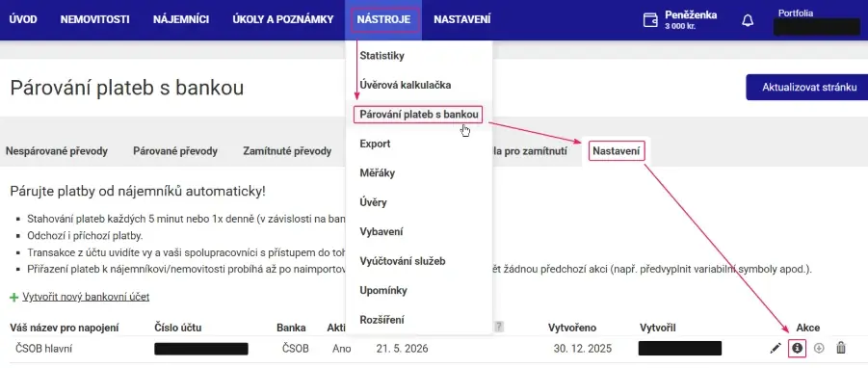Choose Vyúčtování služeb menu entry
The image size is (868, 368).
tap(403, 261)
